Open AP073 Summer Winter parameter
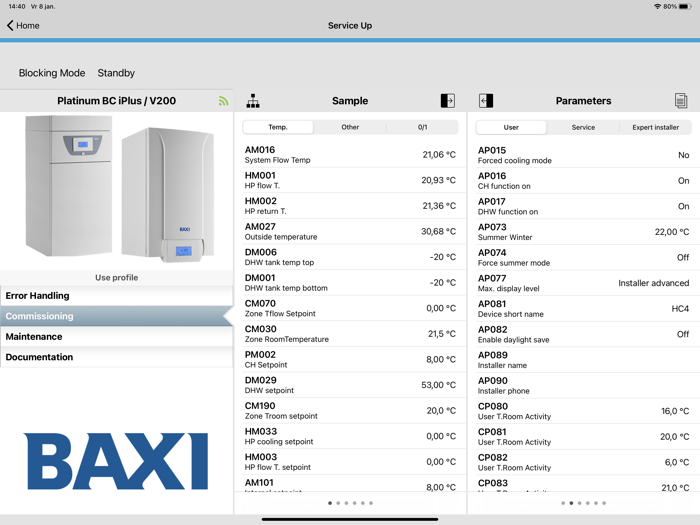The image size is (700, 525). [x=583, y=232]
